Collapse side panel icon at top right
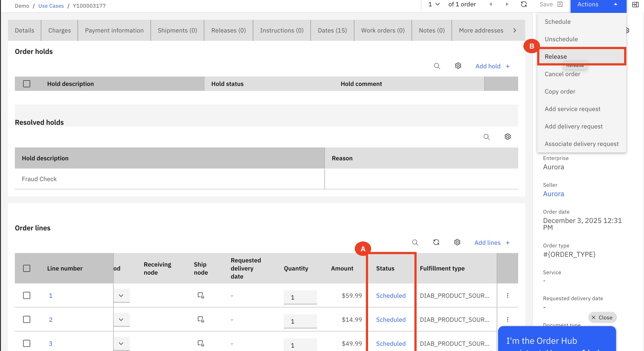 tap(635, 4)
